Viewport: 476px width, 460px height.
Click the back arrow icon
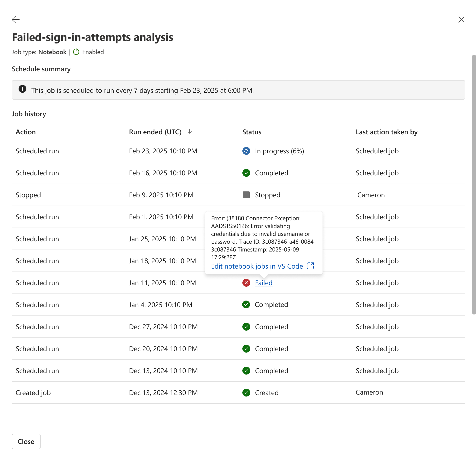16,20
